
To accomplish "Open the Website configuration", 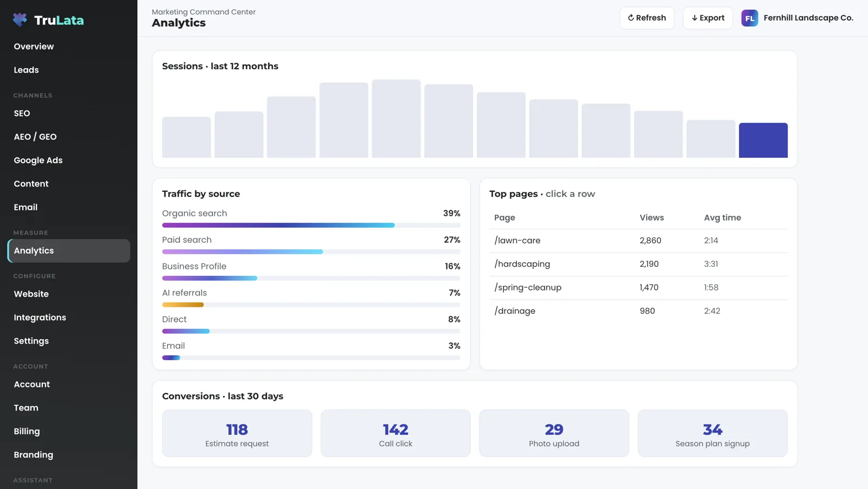I will (68, 294).
